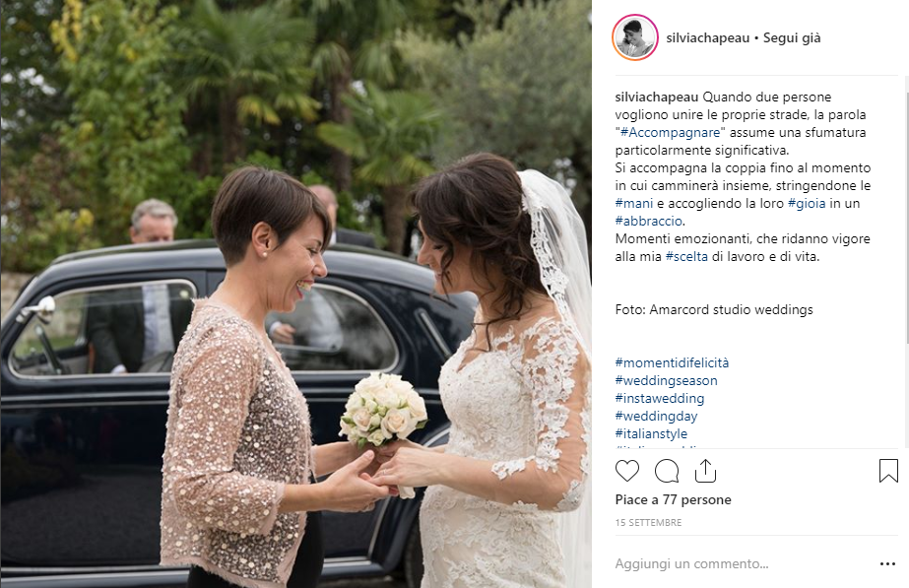Toggle the 'Segui già' following button
The image size is (909, 588).
click(792, 38)
